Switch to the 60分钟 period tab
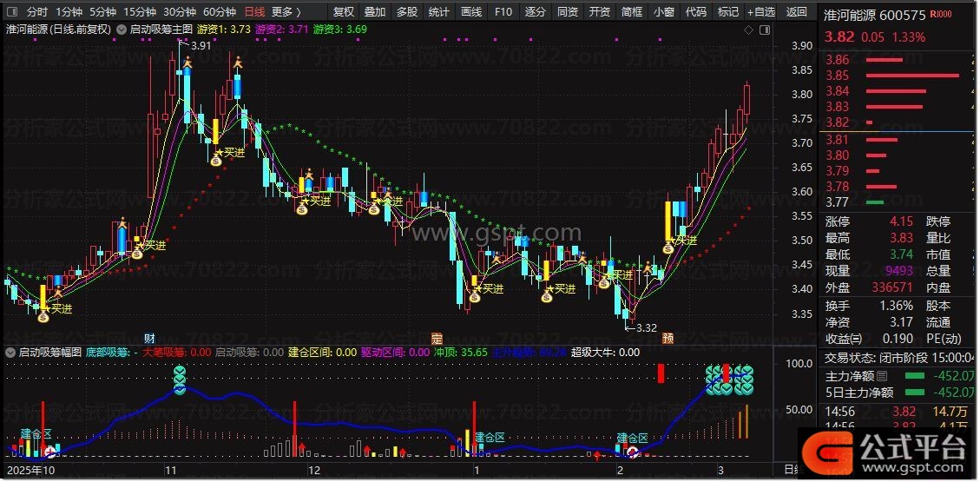This screenshot has width=980, height=482. click(x=219, y=12)
